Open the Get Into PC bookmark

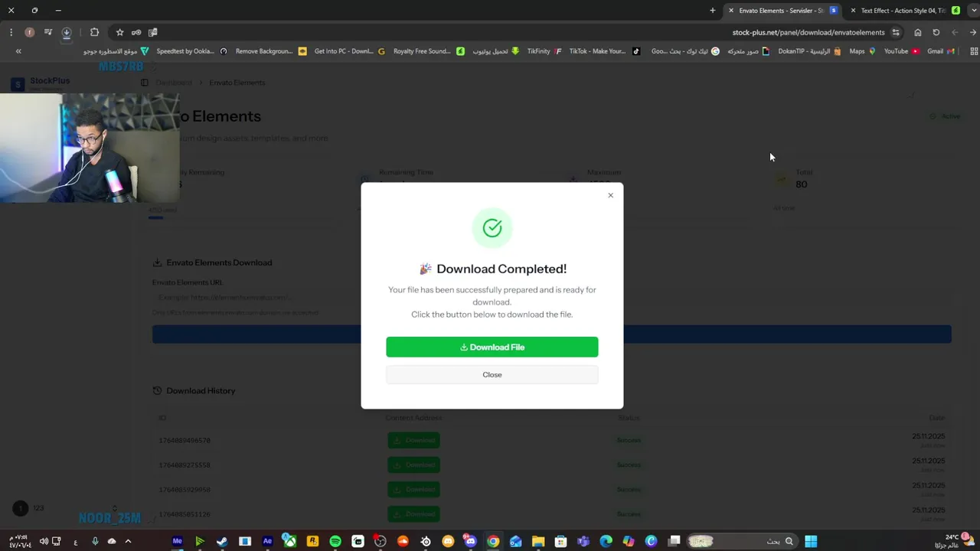[349, 51]
